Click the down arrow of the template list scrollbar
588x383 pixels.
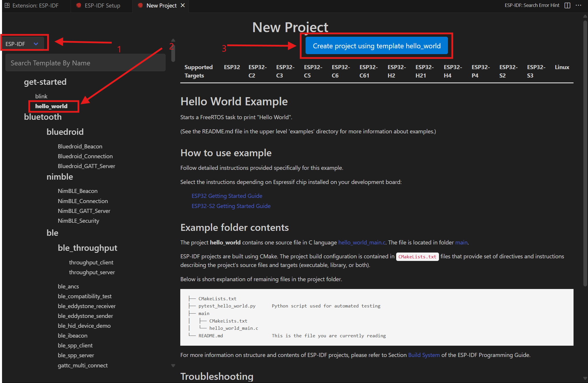coord(173,366)
